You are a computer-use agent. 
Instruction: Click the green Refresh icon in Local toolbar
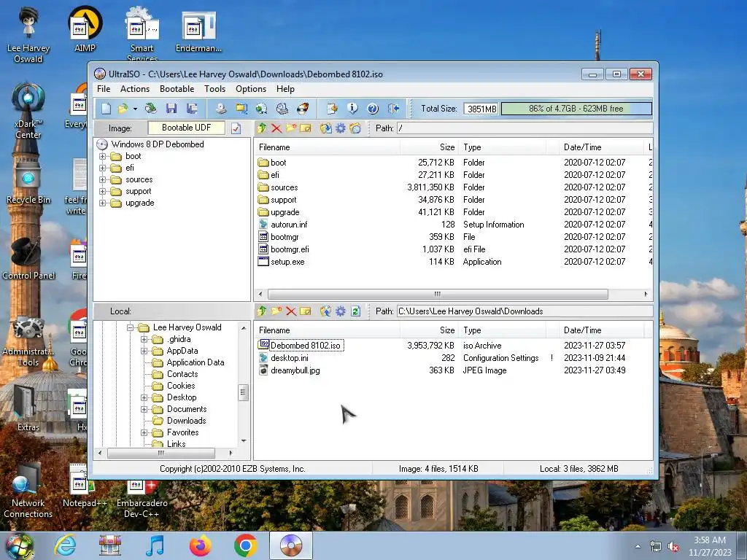pyautogui.click(x=355, y=311)
